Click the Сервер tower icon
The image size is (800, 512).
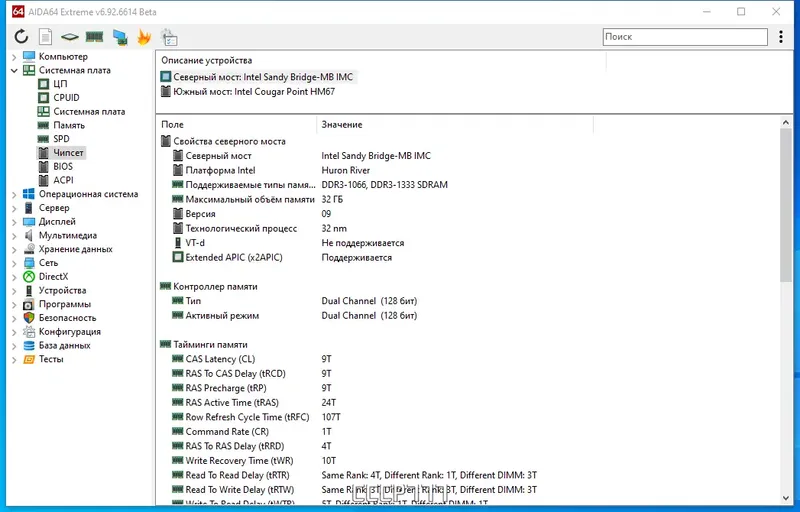29,208
